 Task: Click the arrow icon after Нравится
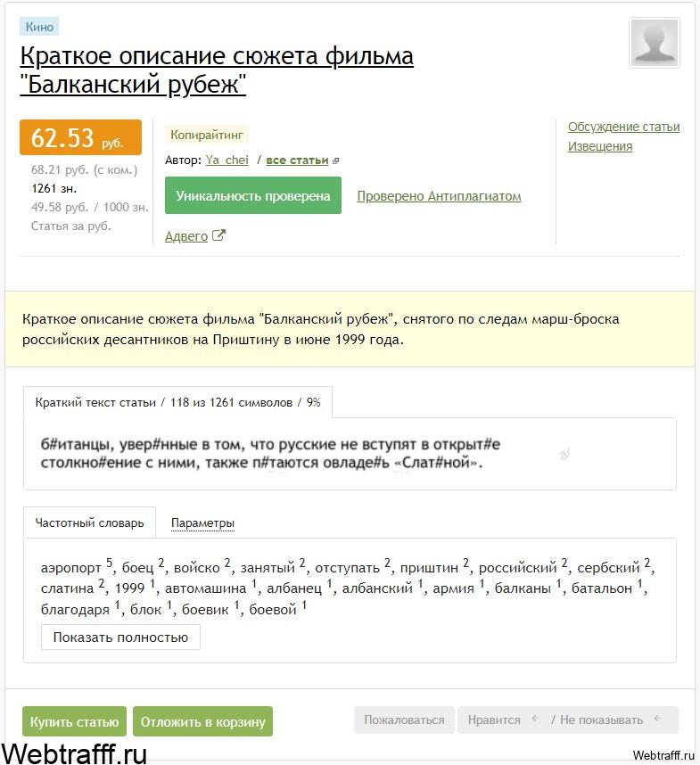(535, 719)
